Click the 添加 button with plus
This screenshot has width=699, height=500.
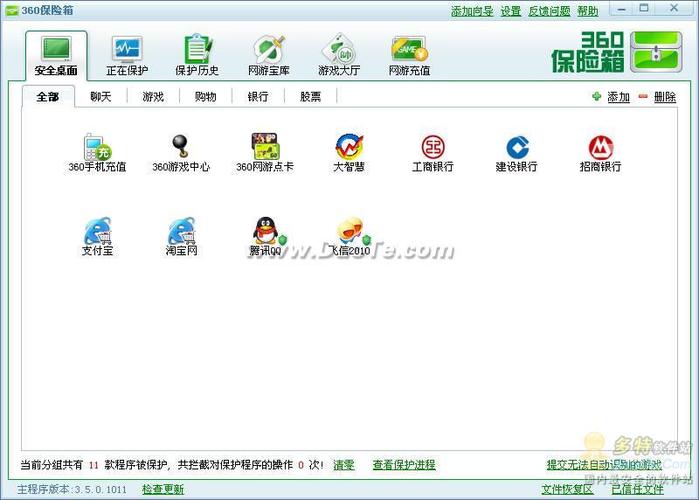(611, 97)
